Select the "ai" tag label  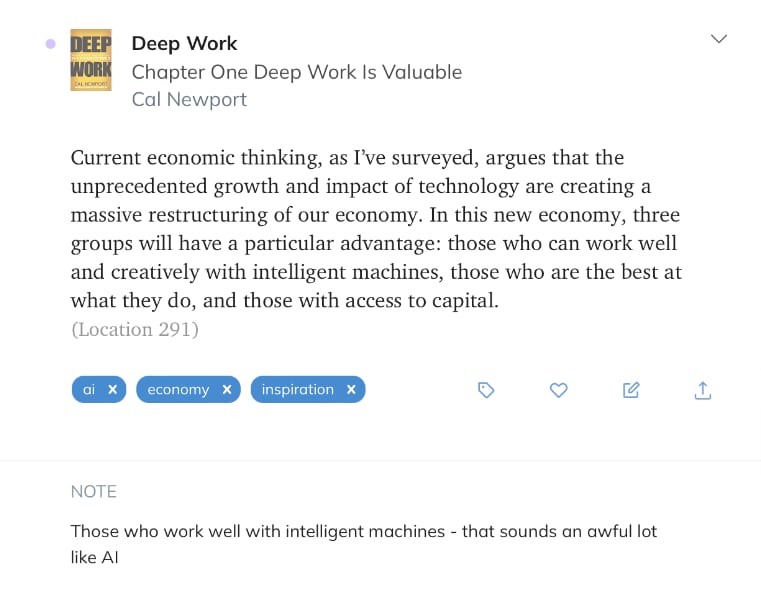coord(89,390)
